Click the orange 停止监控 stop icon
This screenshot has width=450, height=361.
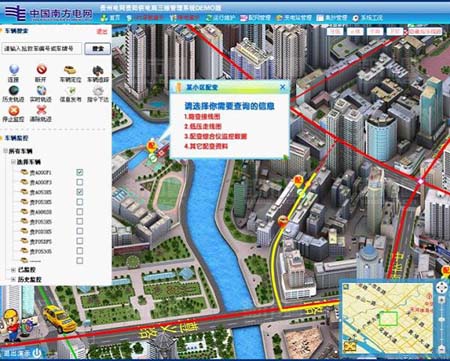(14, 110)
